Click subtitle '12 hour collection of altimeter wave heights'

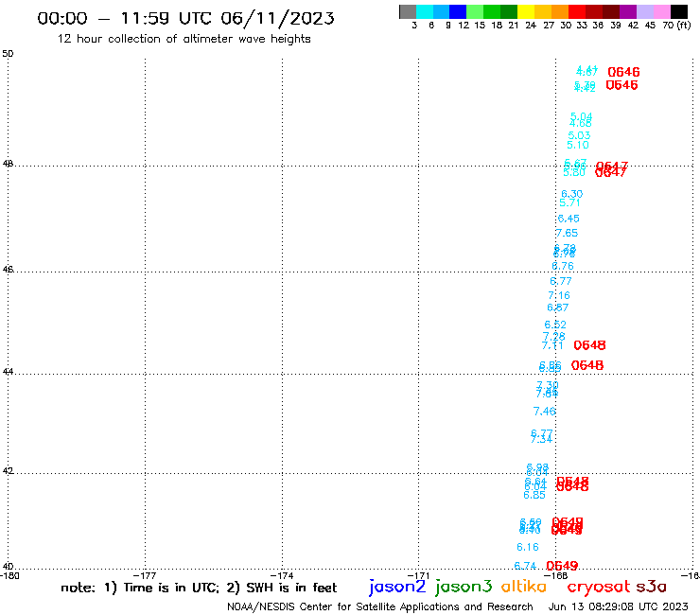184,39
